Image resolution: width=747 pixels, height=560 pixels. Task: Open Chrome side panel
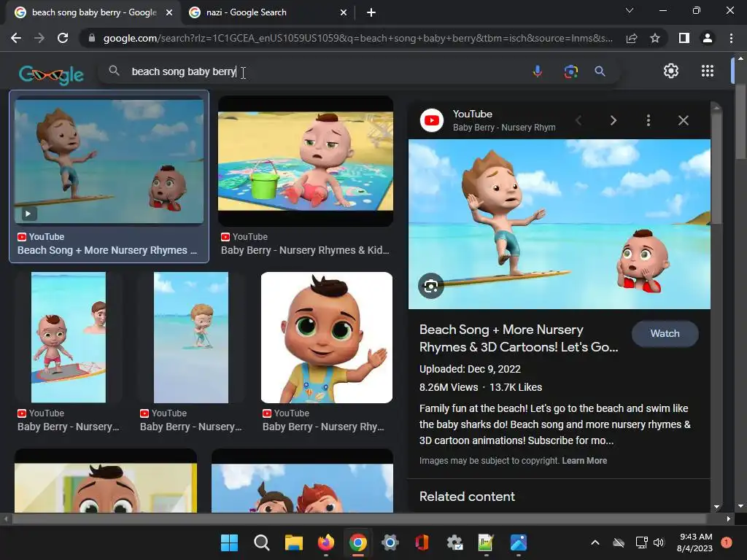684,38
